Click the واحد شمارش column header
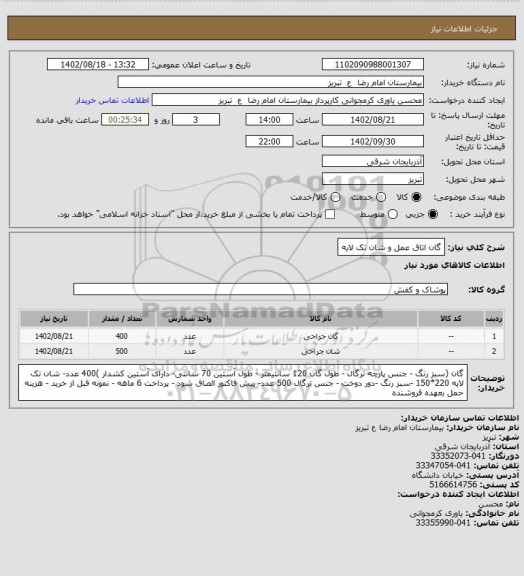Image resolution: width=524 pixels, height=576 pixels. (190, 319)
